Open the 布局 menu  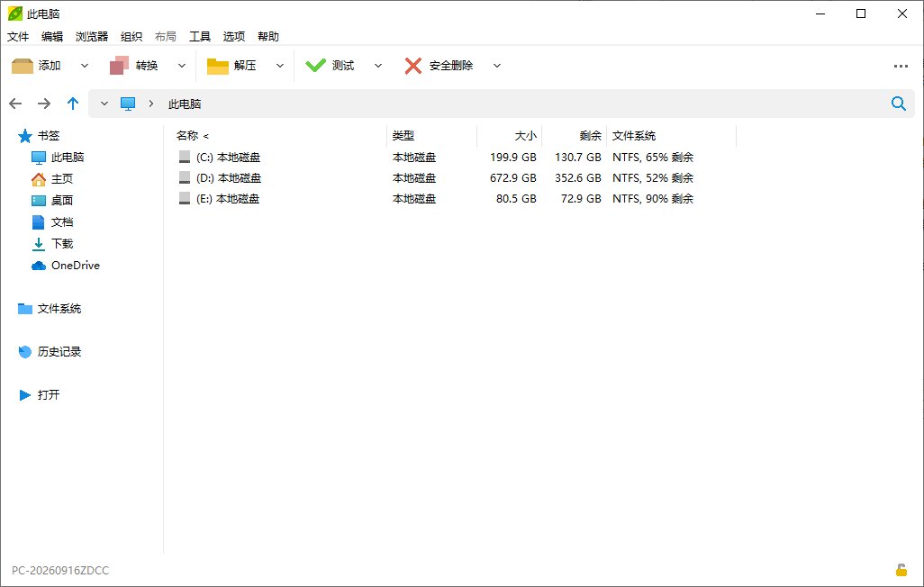pyautogui.click(x=166, y=37)
